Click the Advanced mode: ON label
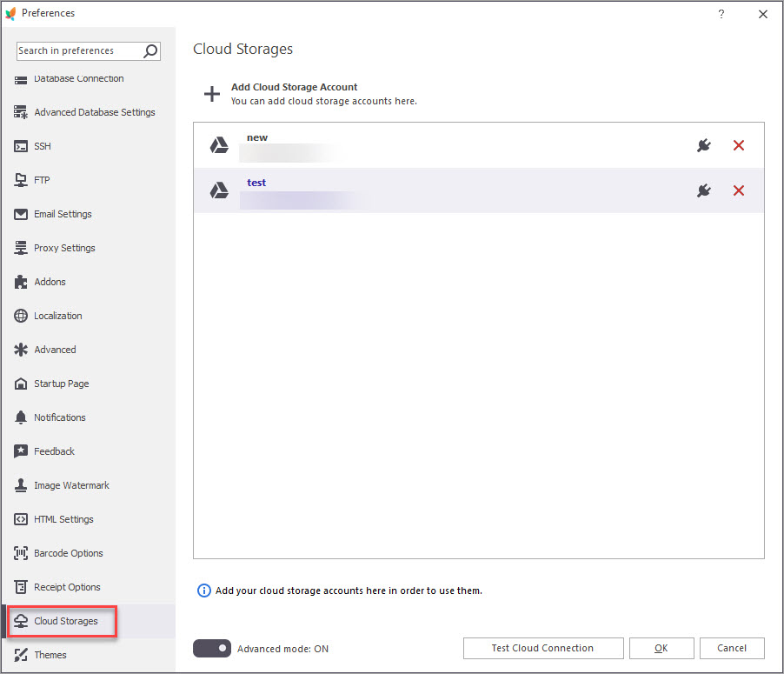Image resolution: width=784 pixels, height=674 pixels. point(283,649)
